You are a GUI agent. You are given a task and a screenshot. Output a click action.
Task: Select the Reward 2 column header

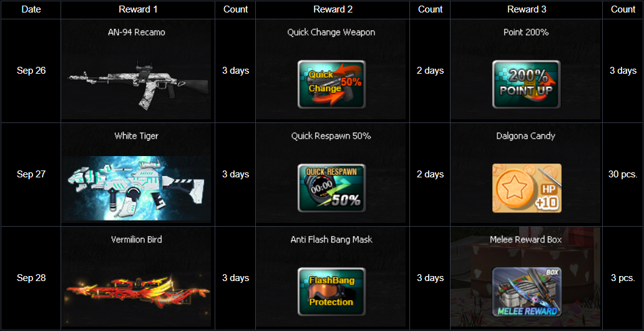(x=333, y=9)
